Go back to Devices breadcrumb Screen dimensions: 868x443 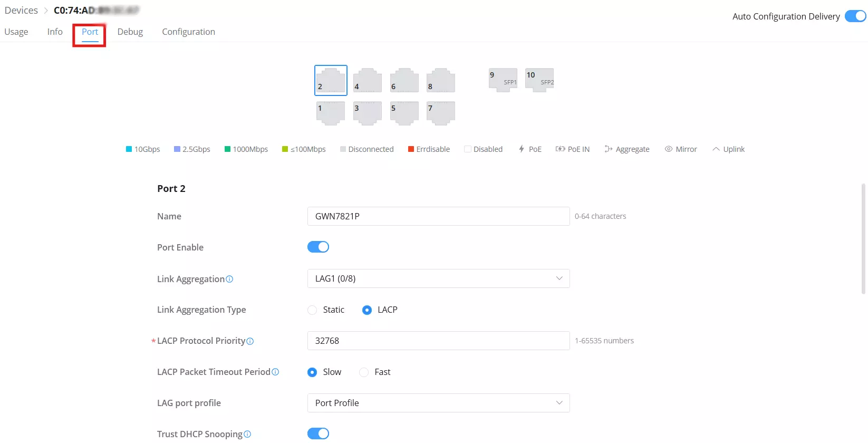pyautogui.click(x=21, y=11)
